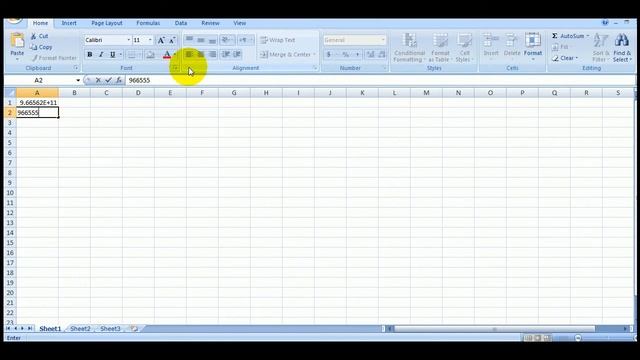This screenshot has width=640, height=360.
Task: Open the Font Color dropdown arrow
Action: [x=175, y=54]
